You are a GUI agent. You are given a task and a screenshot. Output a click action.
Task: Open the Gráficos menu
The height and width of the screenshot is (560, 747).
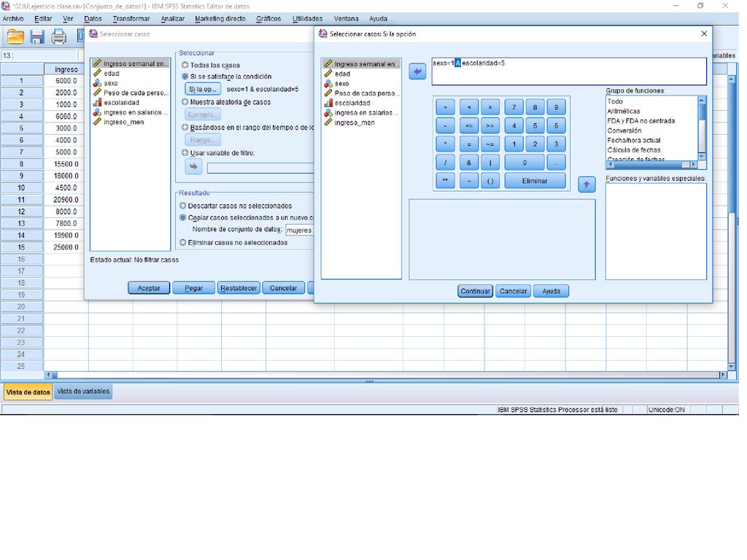(x=268, y=18)
